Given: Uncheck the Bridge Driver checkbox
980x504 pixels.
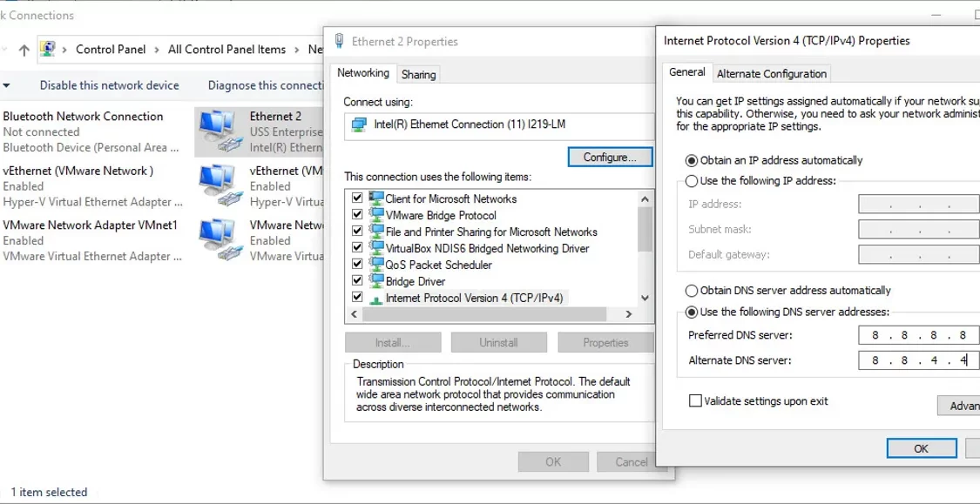Looking at the screenshot, I should [357, 281].
